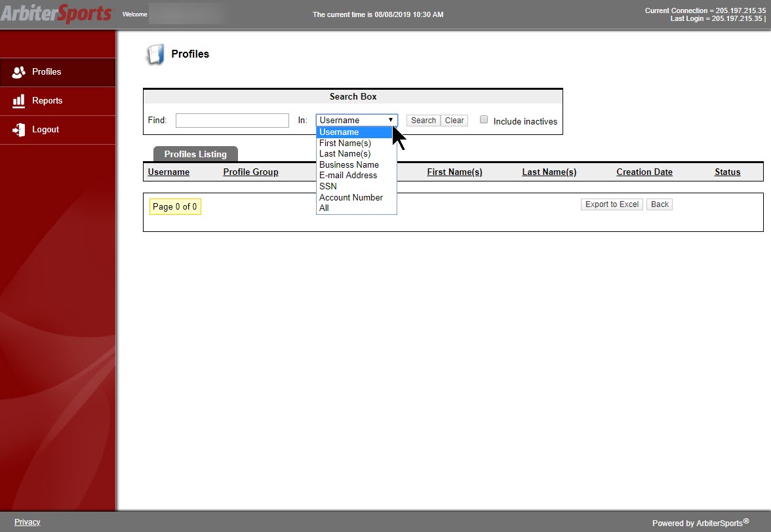Click the Logout door arrow icon

[x=18, y=130]
